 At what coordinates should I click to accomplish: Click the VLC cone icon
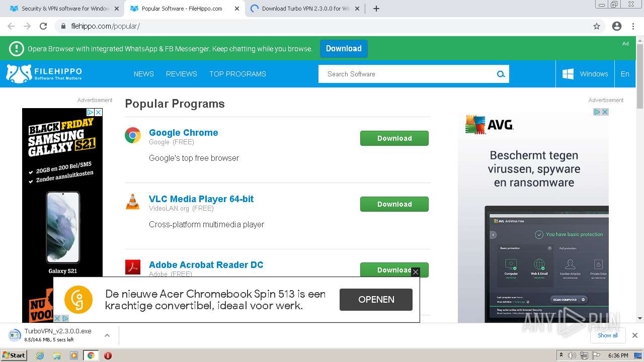coord(133,201)
